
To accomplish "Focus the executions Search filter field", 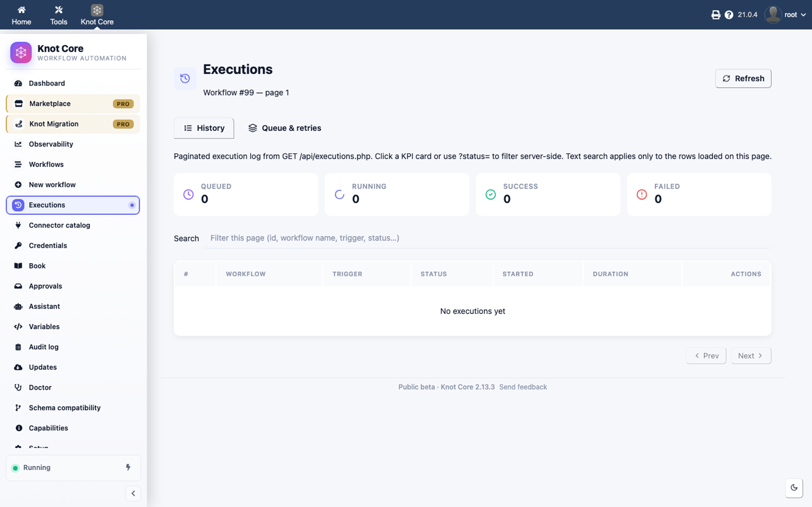I will point(487,238).
